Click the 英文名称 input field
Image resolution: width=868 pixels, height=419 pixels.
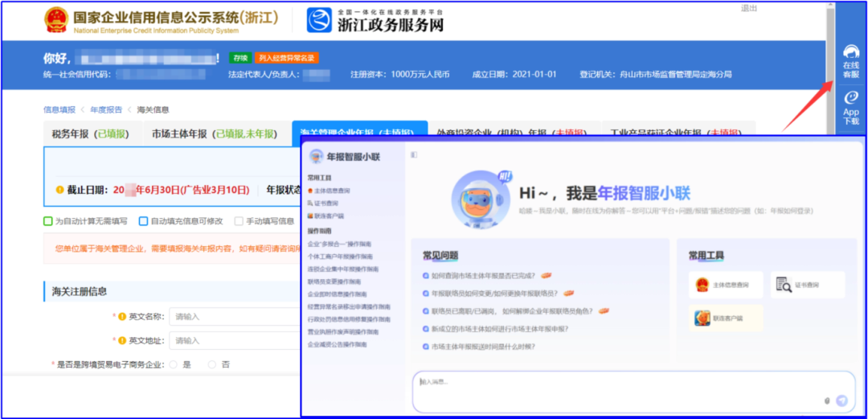235,317
